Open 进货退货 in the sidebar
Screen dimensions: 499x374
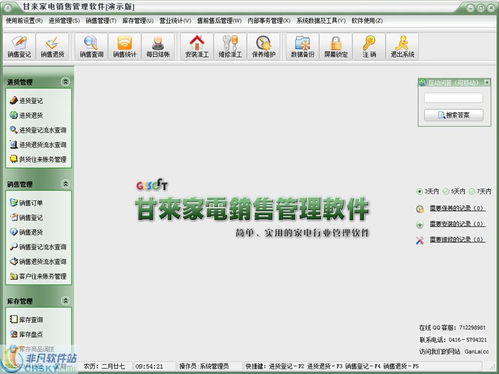(x=26, y=115)
